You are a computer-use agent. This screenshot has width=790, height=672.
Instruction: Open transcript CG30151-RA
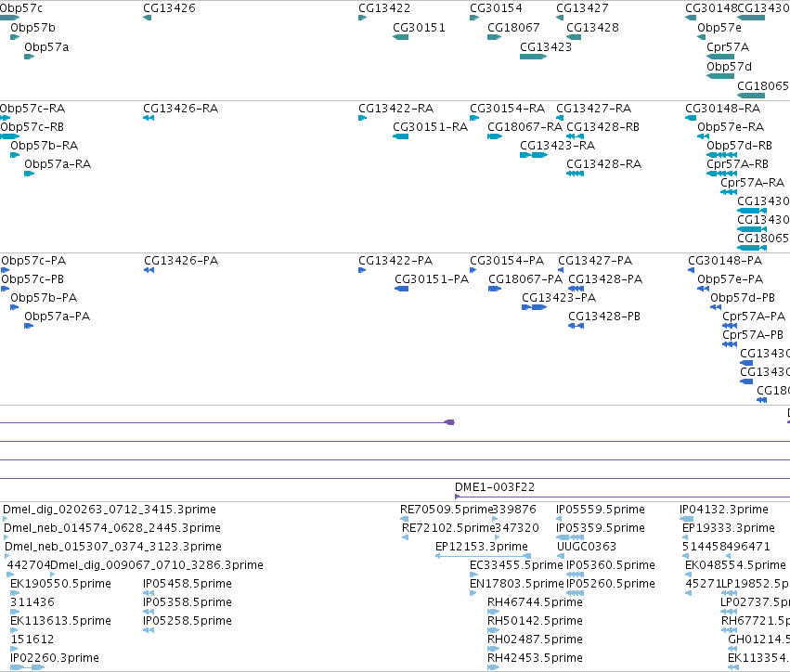[430, 127]
